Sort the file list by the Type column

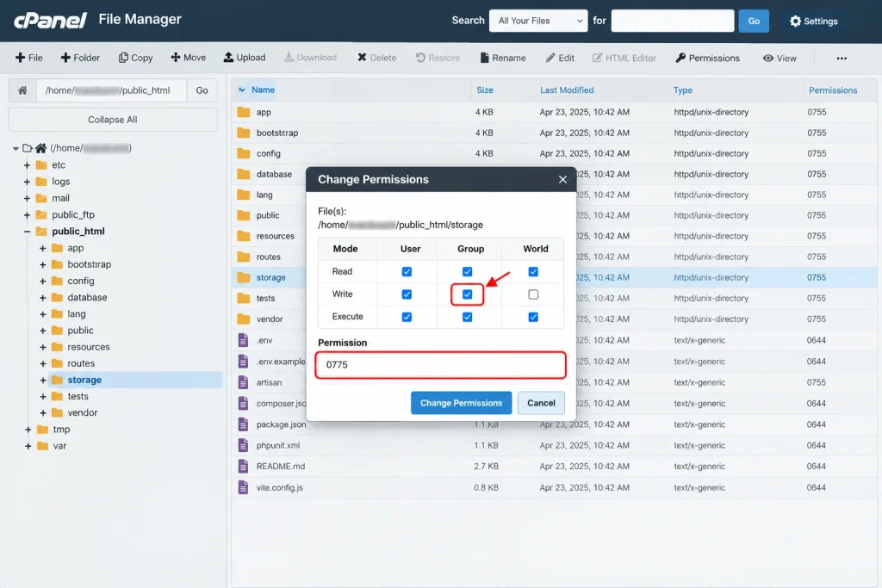click(x=683, y=90)
